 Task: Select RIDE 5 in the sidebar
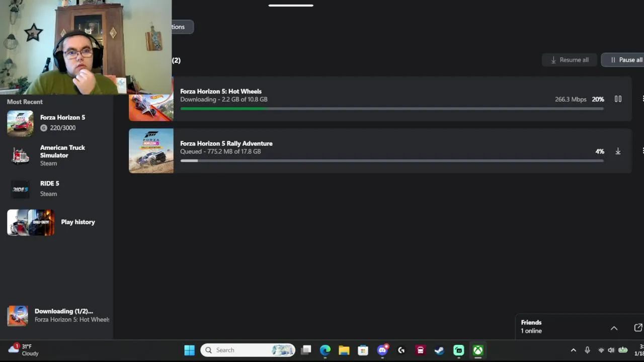tap(56, 189)
